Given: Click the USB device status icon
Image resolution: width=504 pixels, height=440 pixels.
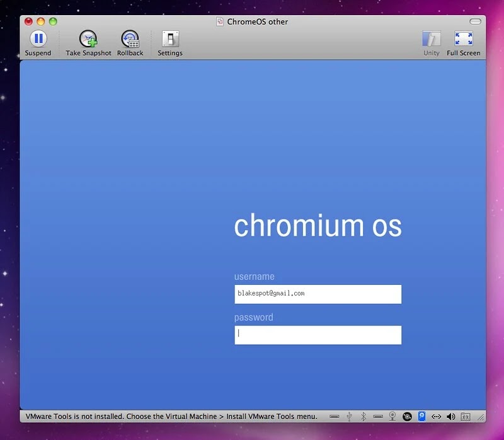Looking at the screenshot, I should 350,417.
